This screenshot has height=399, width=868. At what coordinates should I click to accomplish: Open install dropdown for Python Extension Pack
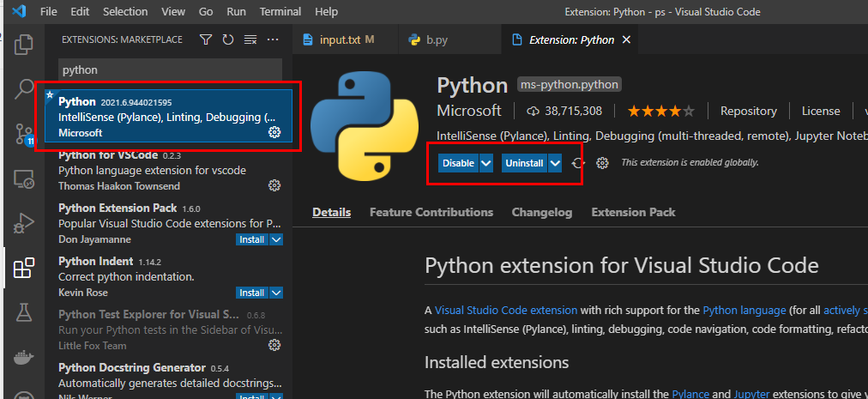[x=277, y=239]
